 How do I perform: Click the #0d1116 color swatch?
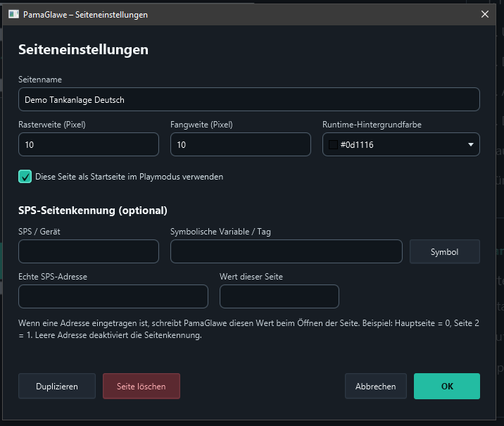(x=333, y=144)
